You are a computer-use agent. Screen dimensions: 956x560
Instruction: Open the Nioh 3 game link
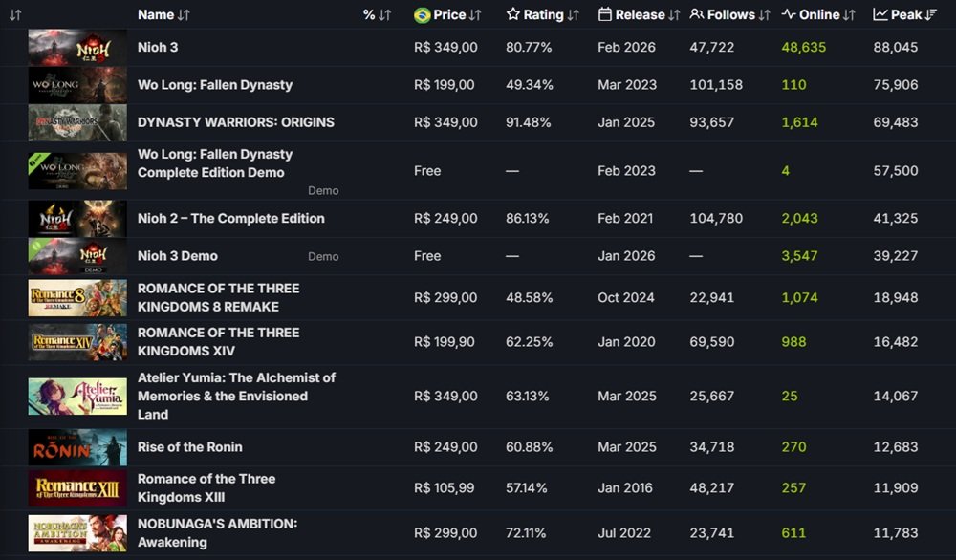(158, 47)
